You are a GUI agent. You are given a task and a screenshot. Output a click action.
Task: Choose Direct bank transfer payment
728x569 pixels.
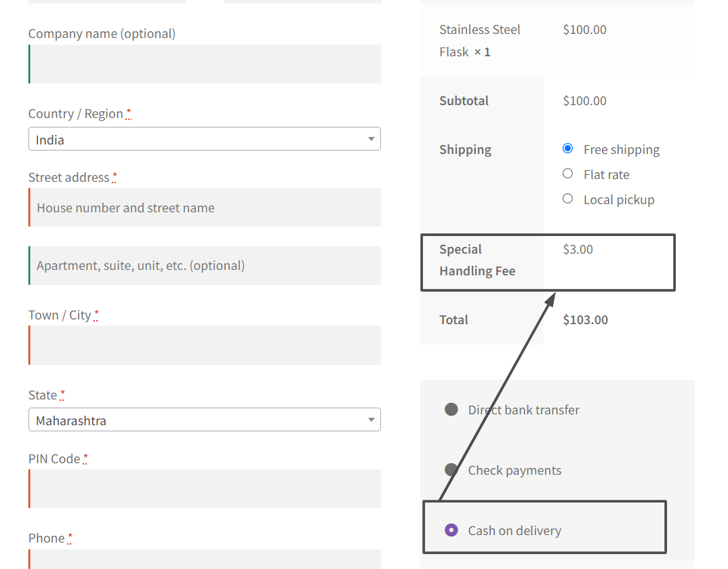click(451, 410)
